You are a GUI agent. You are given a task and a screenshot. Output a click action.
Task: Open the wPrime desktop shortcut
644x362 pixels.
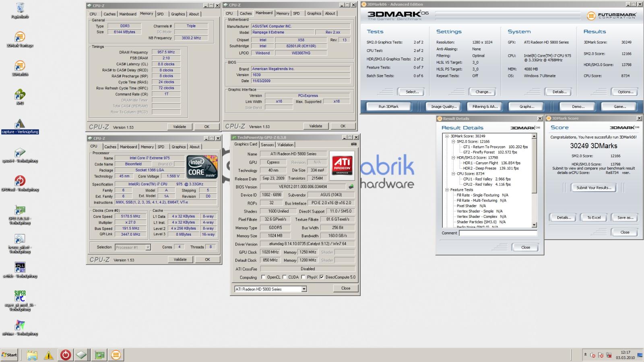20,328
